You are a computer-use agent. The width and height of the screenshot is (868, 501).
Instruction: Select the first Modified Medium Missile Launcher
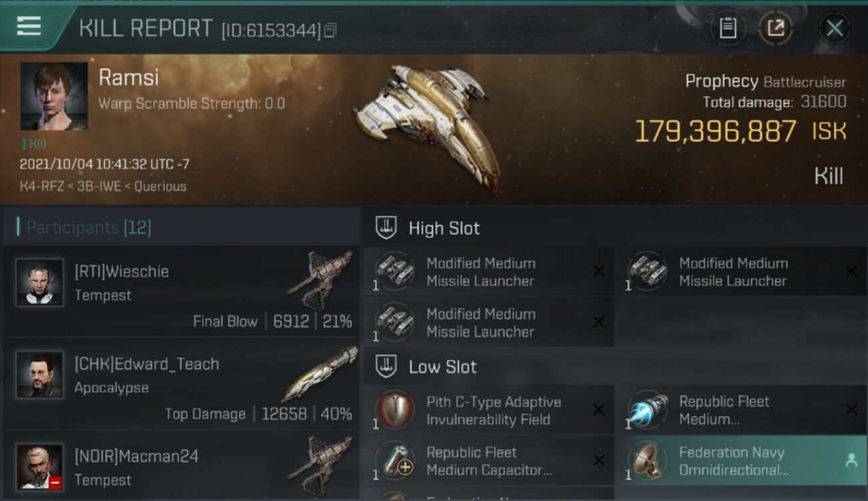click(488, 272)
